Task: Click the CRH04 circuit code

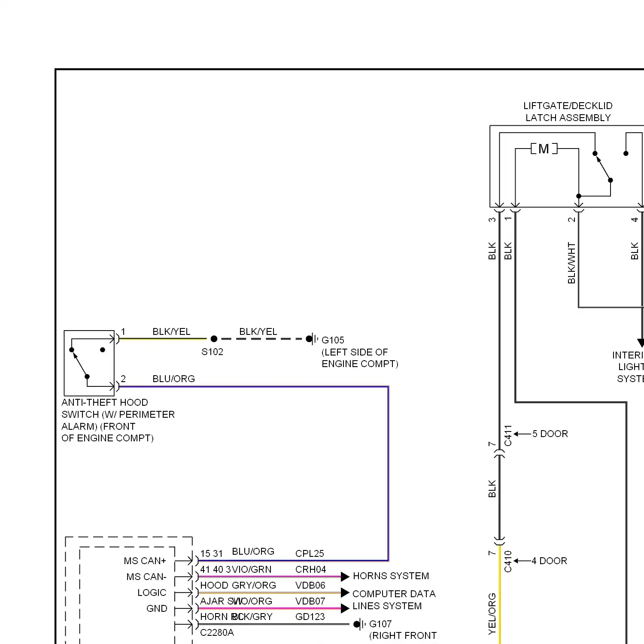Action: [310, 569]
